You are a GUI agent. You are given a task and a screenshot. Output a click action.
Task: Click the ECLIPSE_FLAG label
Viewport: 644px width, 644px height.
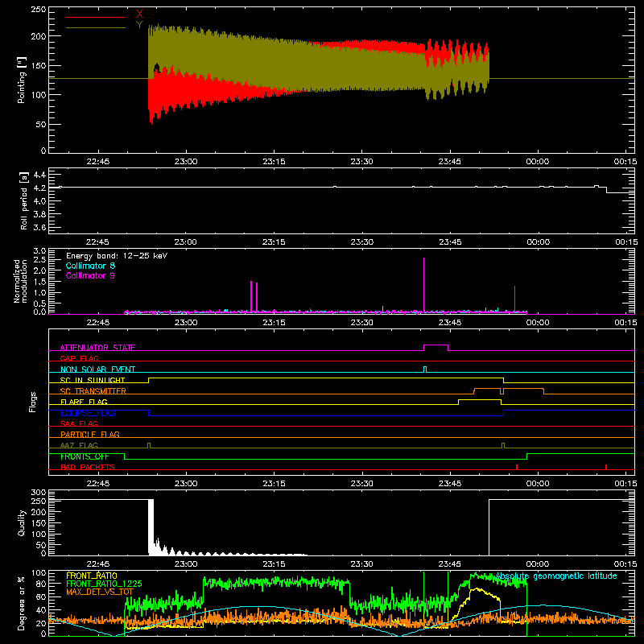pos(88,413)
